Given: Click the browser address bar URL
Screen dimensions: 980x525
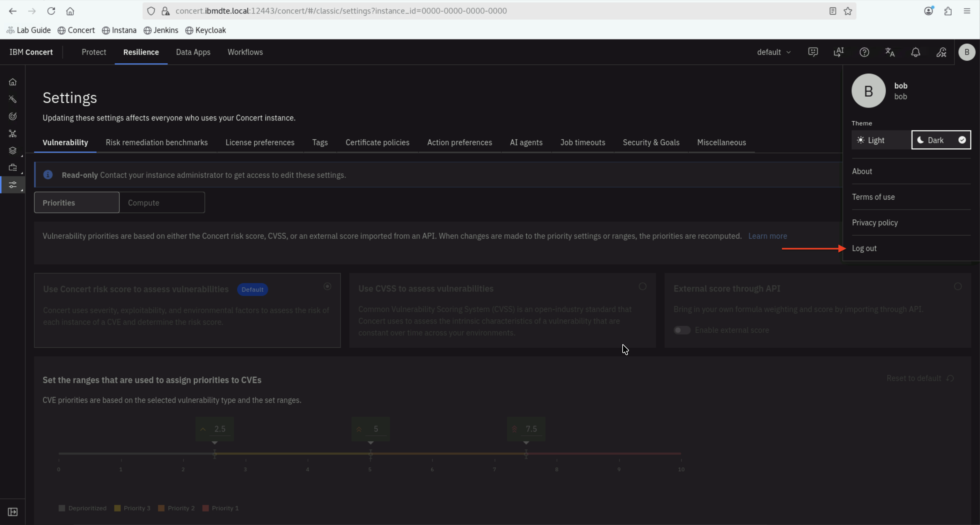Looking at the screenshot, I should [x=341, y=11].
